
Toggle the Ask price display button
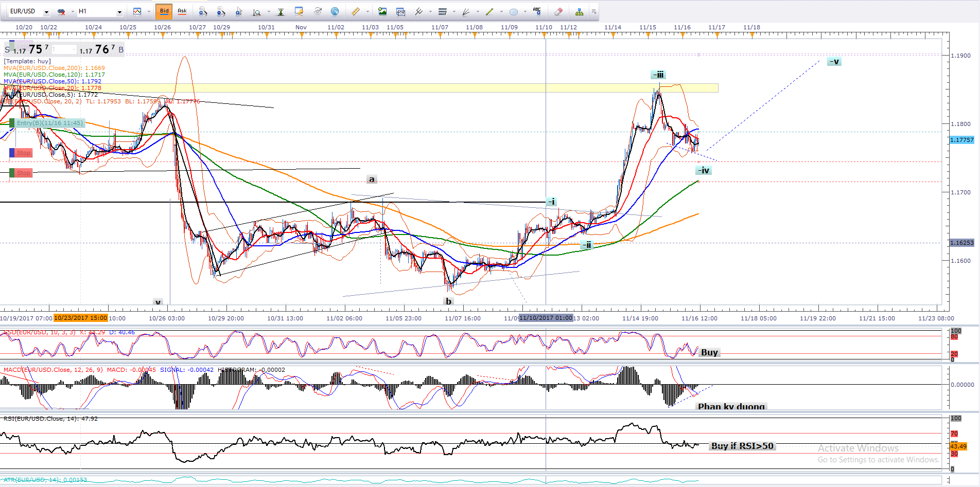pos(182,11)
